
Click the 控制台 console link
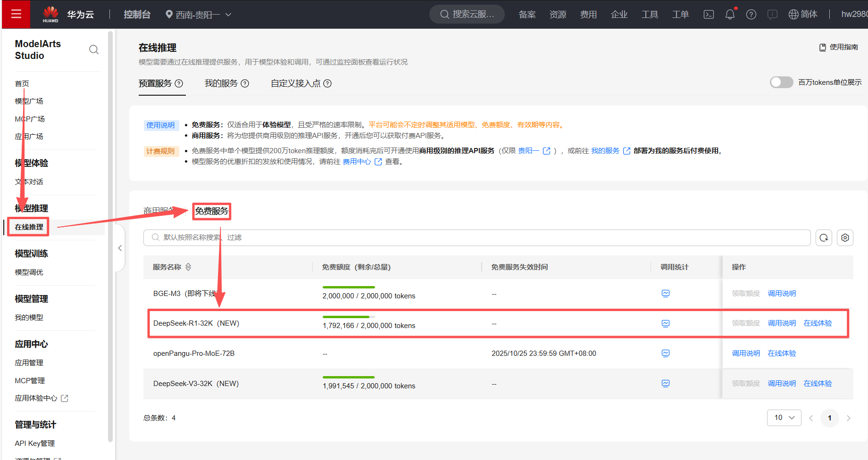pos(137,15)
